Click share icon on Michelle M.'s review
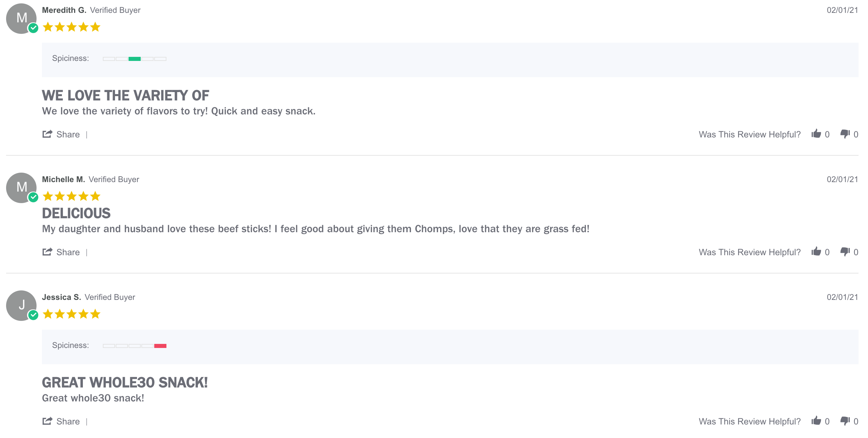868x438 pixels. 47,252
